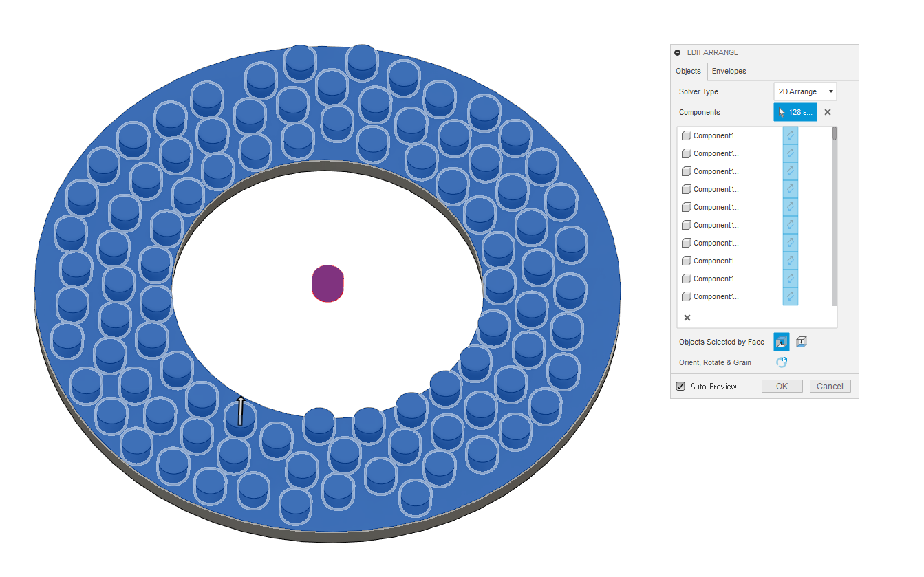The height and width of the screenshot is (577, 924).
Task: Collapse the EDIT ARRANGE dialog header
Action: [677, 52]
